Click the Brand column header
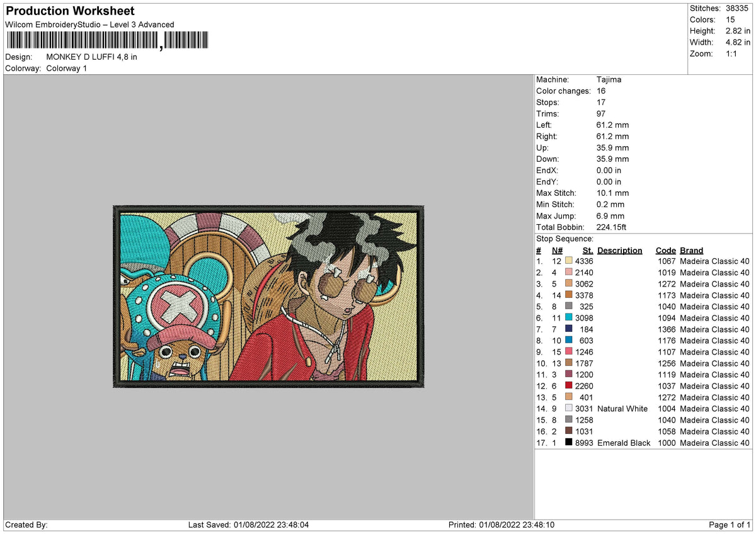756x534 pixels. 691,250
